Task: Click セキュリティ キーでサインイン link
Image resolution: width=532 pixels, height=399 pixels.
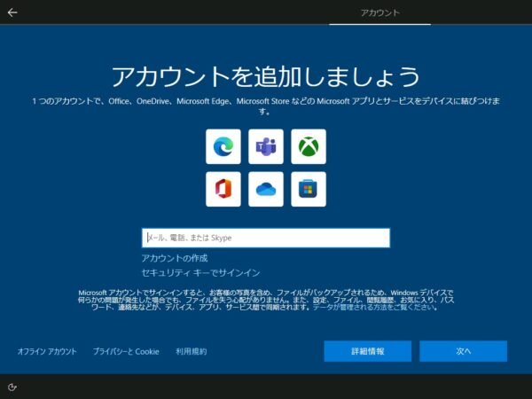Action: [201, 273]
